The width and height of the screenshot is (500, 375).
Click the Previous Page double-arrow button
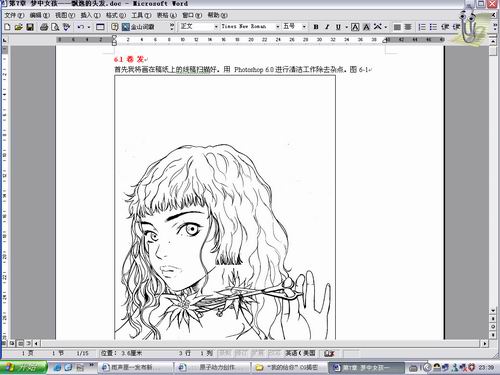tap(493, 319)
